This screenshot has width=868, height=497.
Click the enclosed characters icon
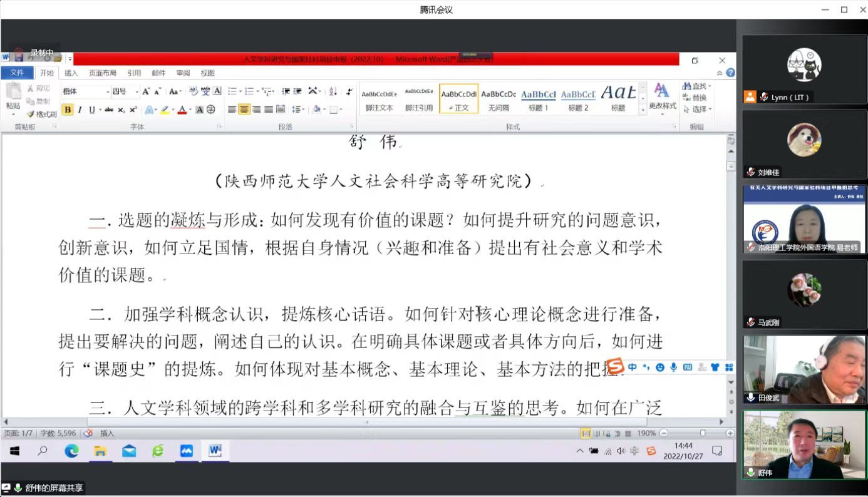coord(211,110)
